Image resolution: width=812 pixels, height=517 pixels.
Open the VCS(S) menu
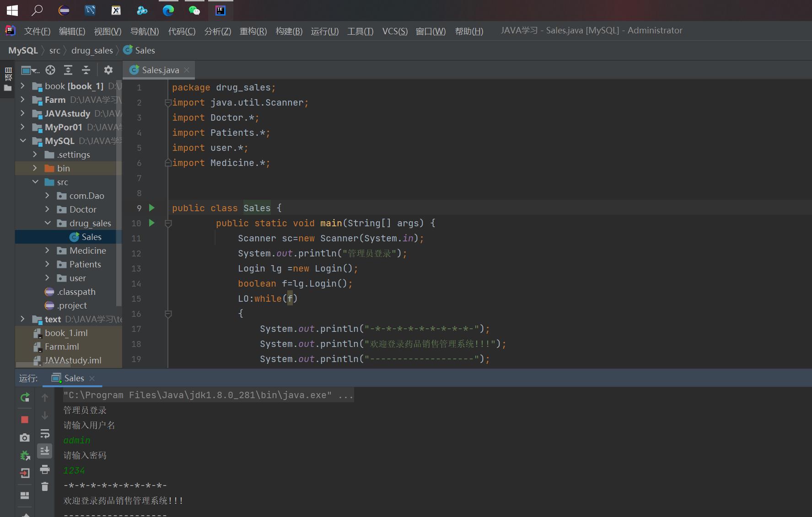click(x=395, y=31)
